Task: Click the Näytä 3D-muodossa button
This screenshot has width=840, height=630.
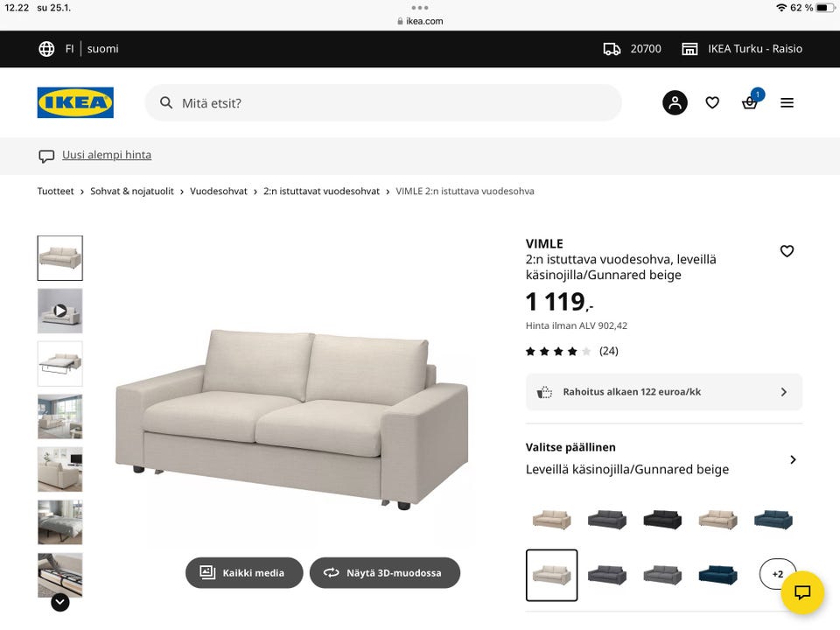Action: pos(385,572)
